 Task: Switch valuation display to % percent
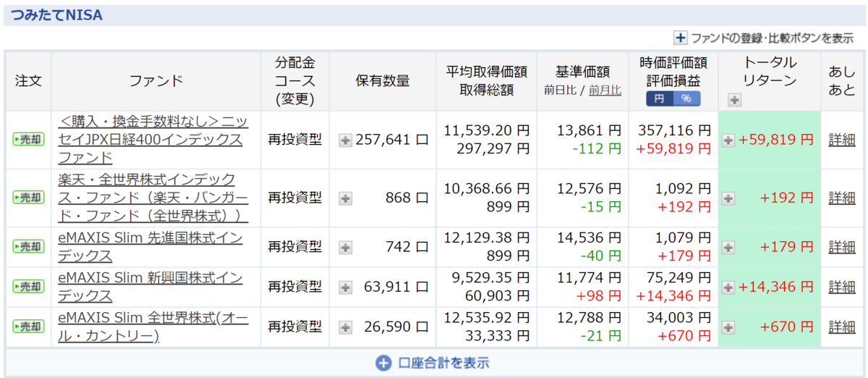[686, 98]
